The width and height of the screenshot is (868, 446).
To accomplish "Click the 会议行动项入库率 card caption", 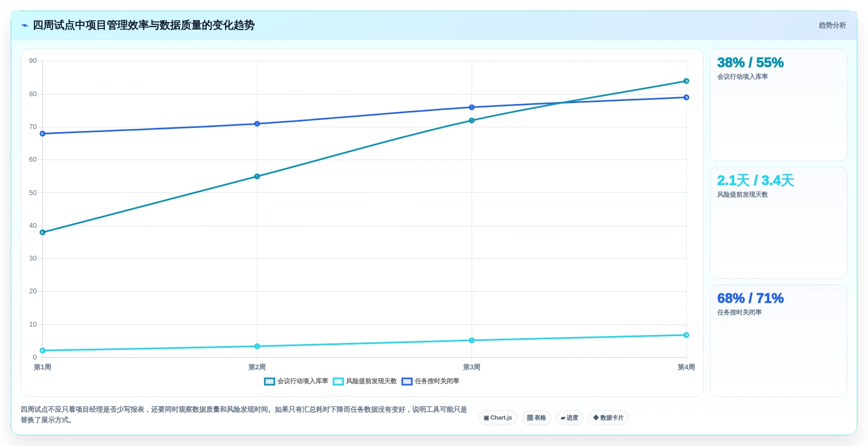I will (x=742, y=77).
